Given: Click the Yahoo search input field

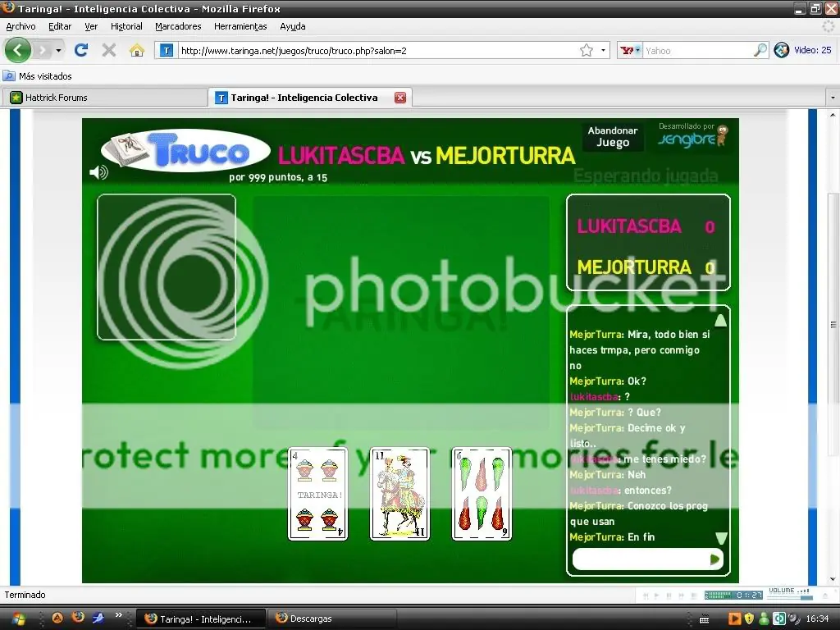Looking at the screenshot, I should pos(696,50).
